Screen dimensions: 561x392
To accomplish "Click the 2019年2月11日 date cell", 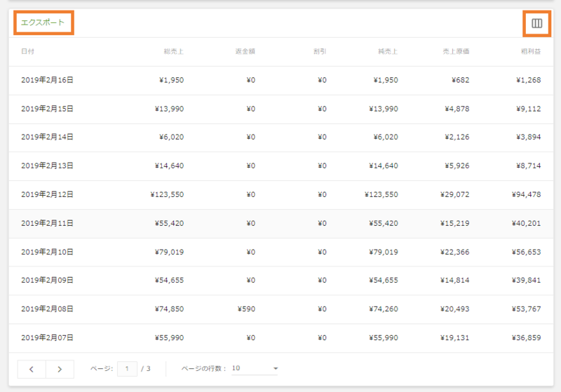I will point(47,223).
